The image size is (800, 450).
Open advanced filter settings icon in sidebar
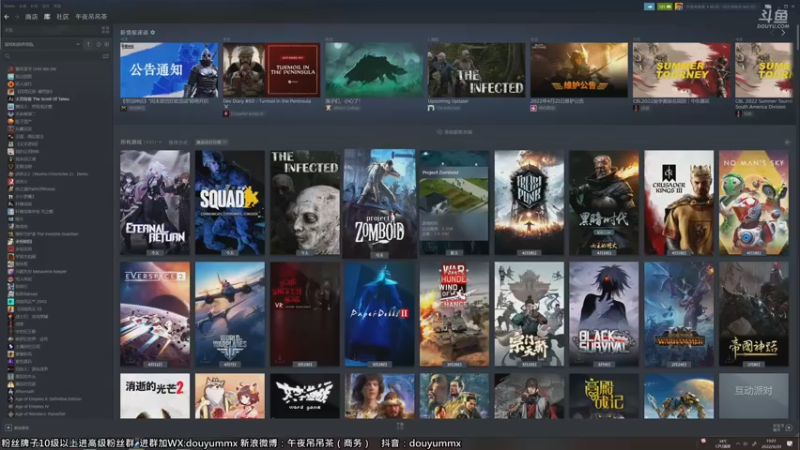106,56
